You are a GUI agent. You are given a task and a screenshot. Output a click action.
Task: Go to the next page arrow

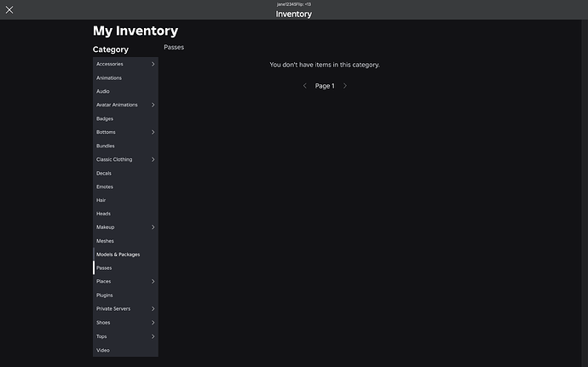click(x=345, y=86)
